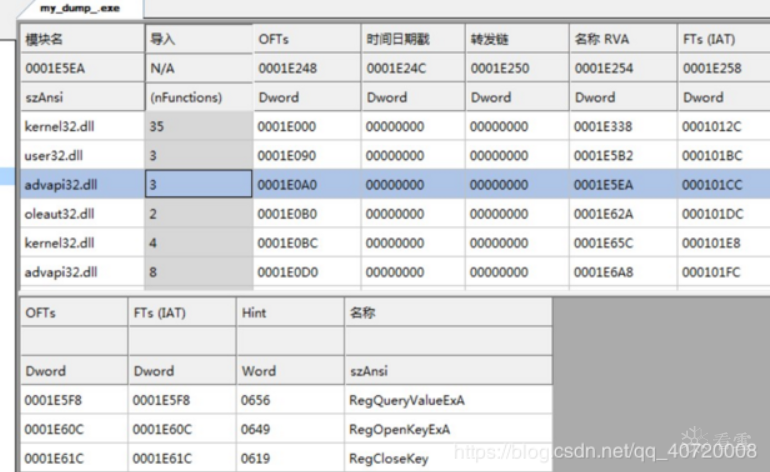The image size is (770, 472).
Task: Click the name RVA column header
Action: tap(623, 39)
